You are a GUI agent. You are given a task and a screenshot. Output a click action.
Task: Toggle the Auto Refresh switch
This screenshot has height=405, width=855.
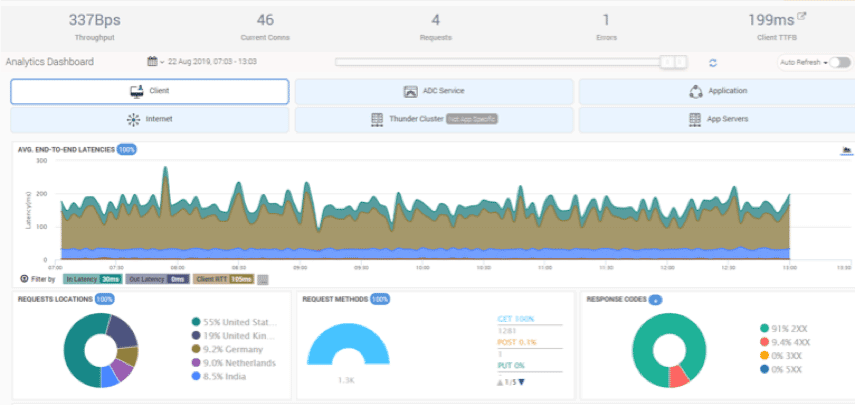pyautogui.click(x=840, y=62)
